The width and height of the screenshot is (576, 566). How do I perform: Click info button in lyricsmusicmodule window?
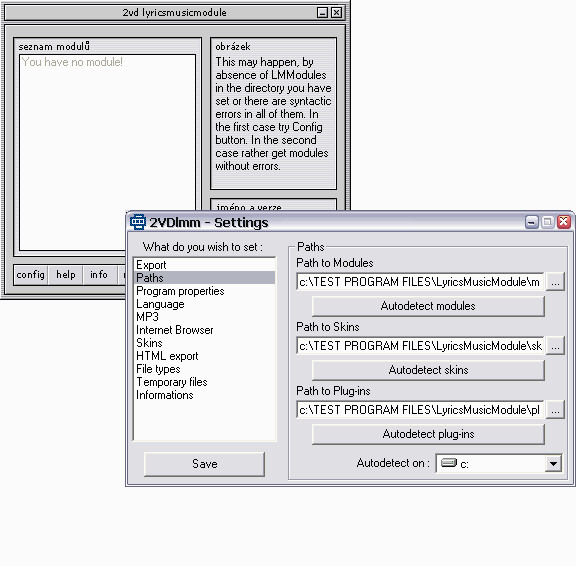pos(99,274)
